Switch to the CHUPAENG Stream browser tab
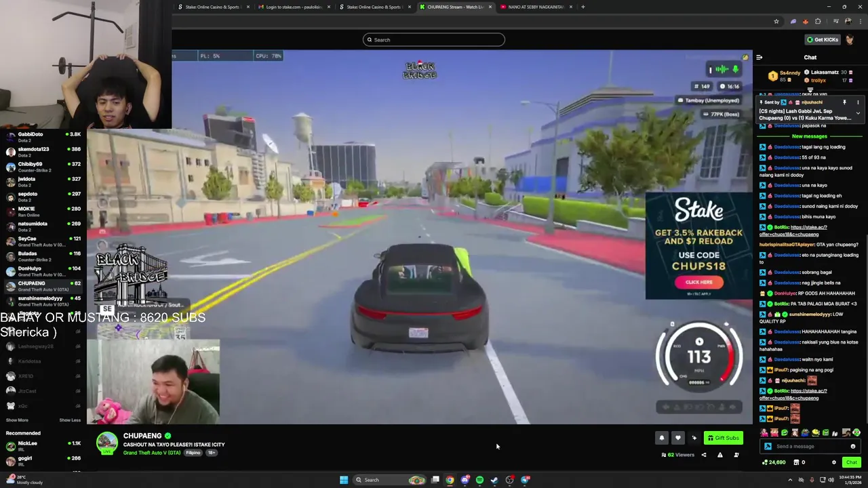The height and width of the screenshot is (488, 868). tap(454, 7)
